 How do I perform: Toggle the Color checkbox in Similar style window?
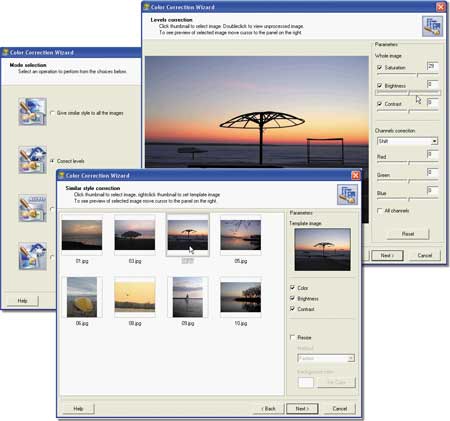(x=292, y=288)
